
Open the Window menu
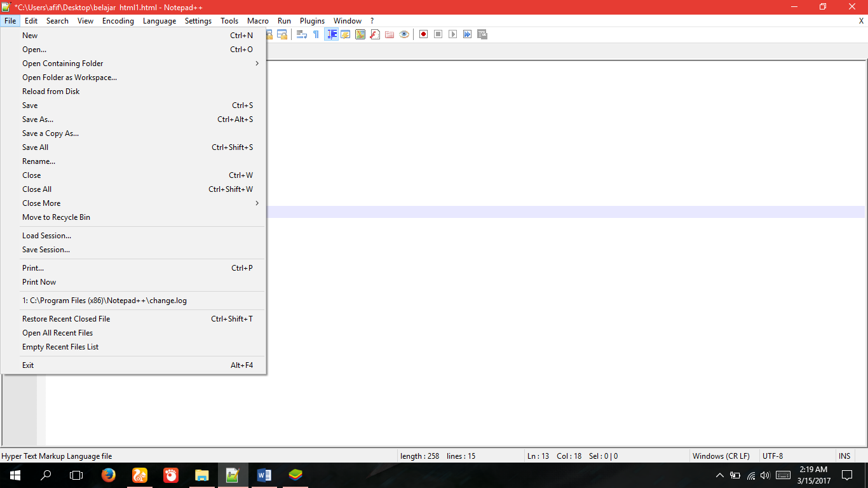[348, 21]
